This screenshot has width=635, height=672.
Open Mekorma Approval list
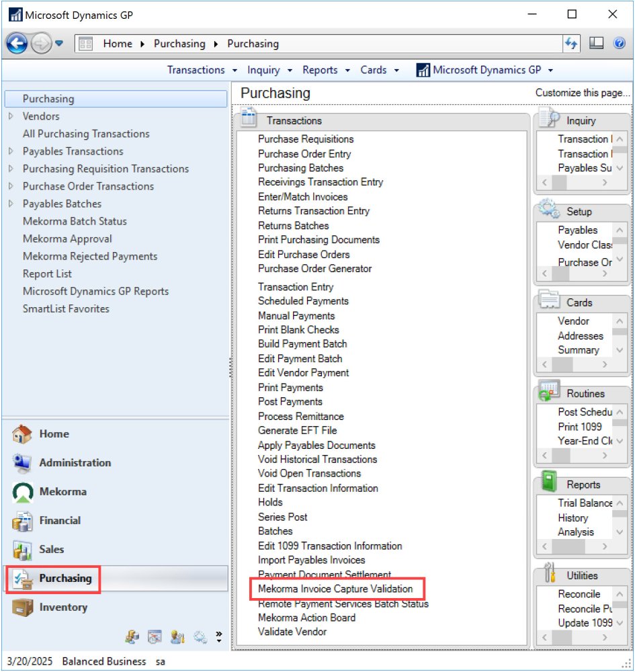tap(67, 239)
